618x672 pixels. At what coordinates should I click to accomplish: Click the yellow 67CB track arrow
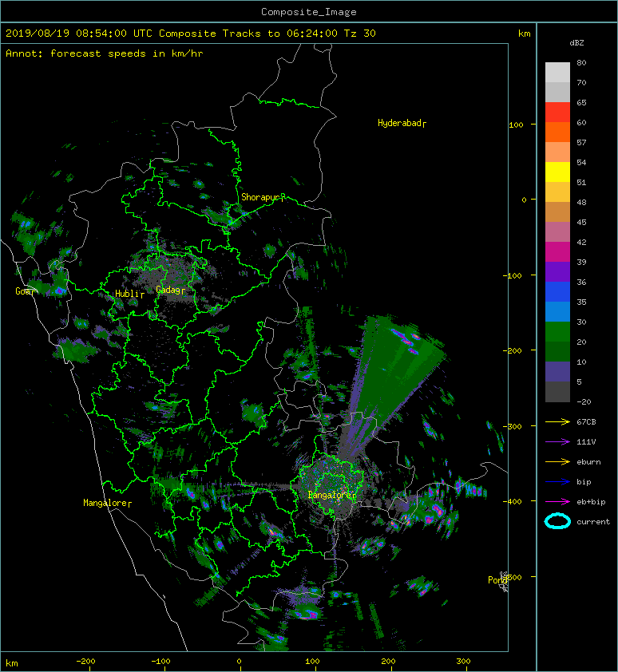[557, 422]
